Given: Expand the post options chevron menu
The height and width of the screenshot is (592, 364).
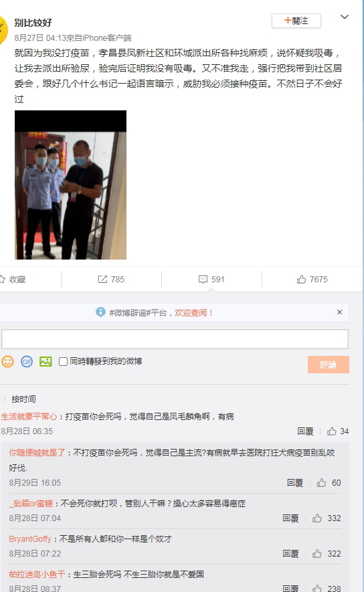Looking at the screenshot, I should (x=345, y=17).
